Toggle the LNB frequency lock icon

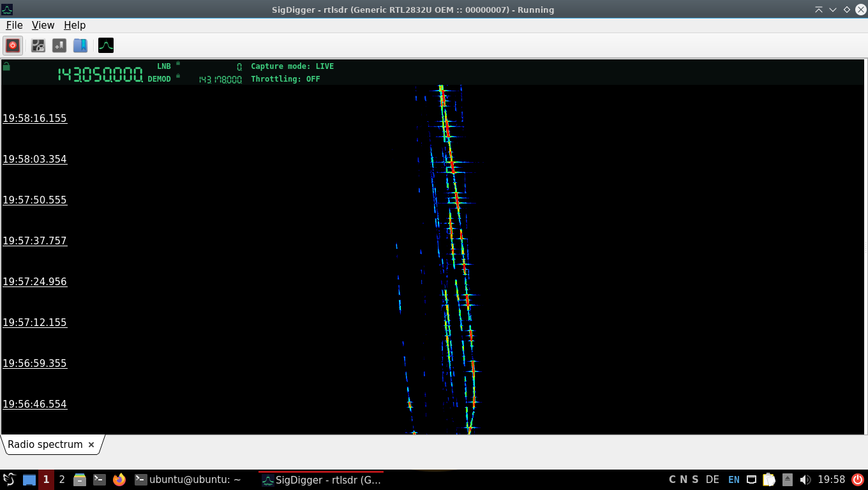pyautogui.click(x=178, y=63)
